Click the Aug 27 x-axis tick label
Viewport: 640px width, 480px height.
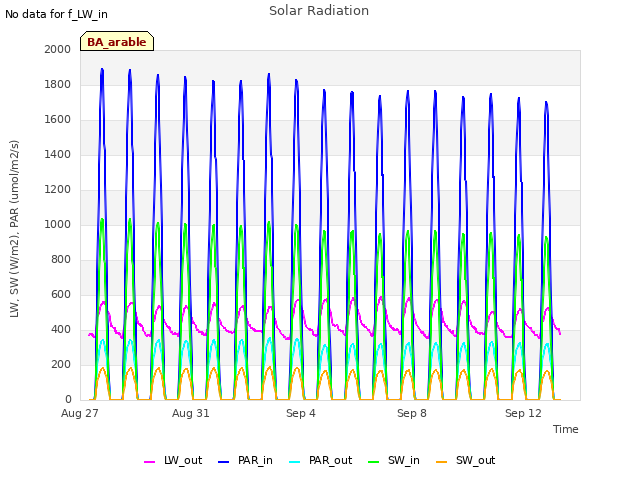(x=80, y=413)
